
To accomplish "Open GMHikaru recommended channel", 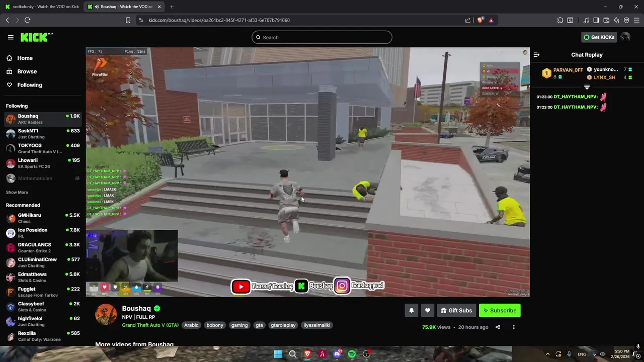I will point(43,218).
